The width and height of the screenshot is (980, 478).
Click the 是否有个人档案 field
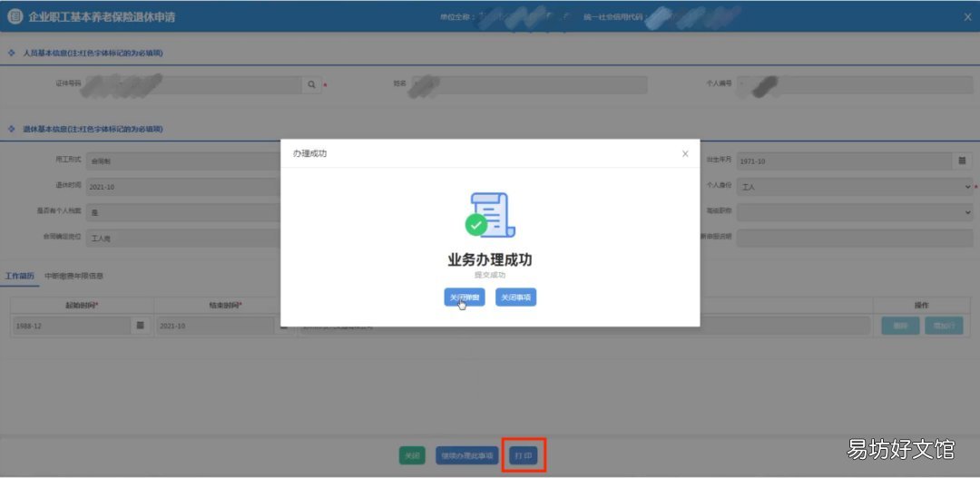(183, 212)
